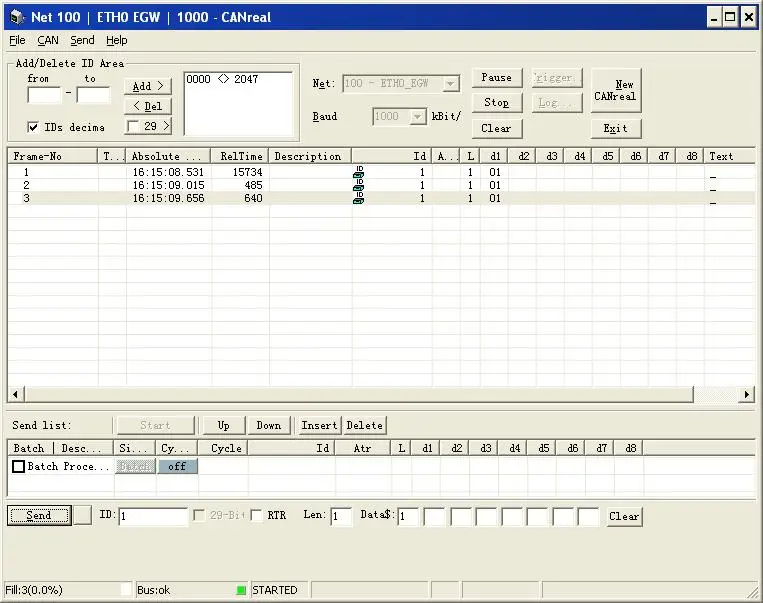Enable the RTR checkbox
Screen dimensions: 763x603
(257, 515)
